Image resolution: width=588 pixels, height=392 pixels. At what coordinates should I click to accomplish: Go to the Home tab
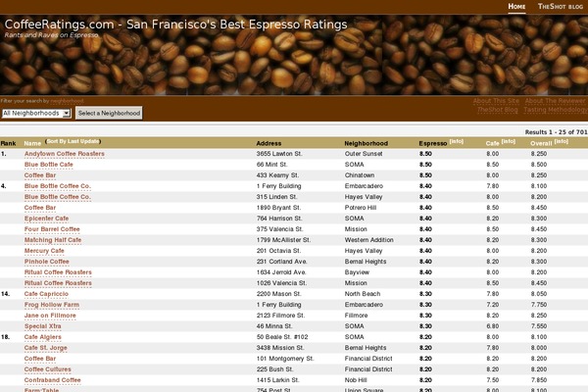(516, 7)
